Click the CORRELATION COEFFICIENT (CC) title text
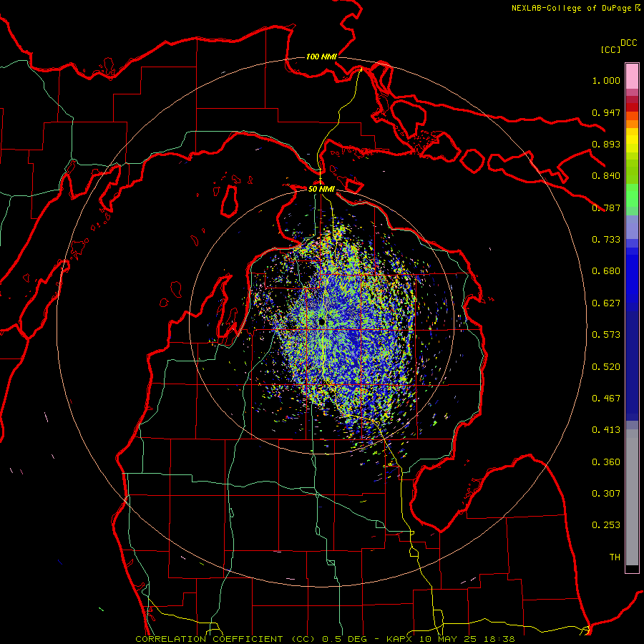Screen dimensions: 644x644 tap(227, 639)
